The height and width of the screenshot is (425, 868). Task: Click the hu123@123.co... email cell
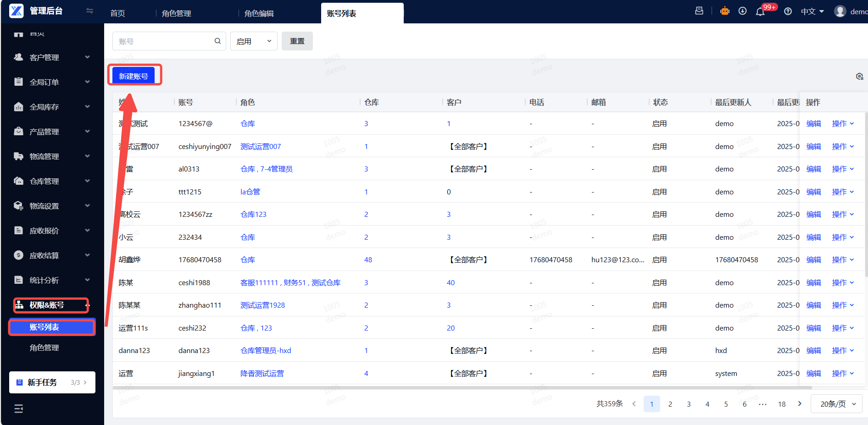(618, 260)
